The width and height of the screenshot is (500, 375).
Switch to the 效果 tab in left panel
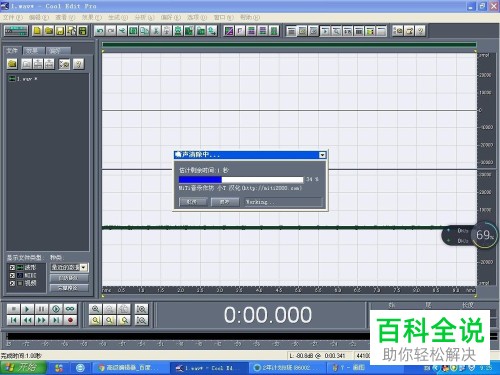pyautogui.click(x=34, y=51)
